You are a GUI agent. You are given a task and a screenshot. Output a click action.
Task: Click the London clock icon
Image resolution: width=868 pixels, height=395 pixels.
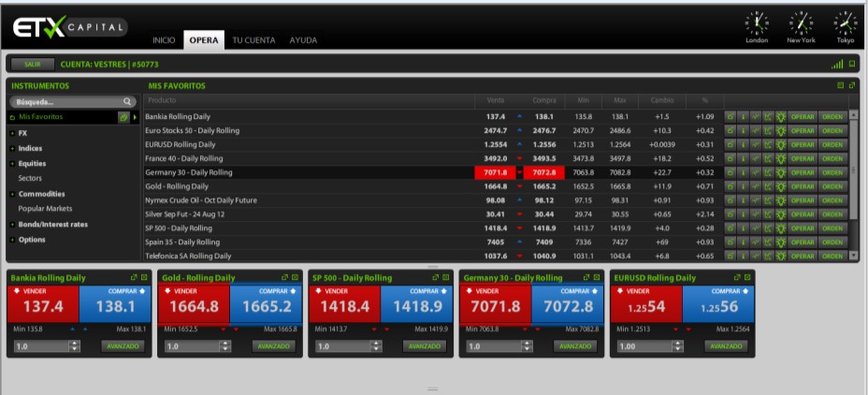click(x=757, y=22)
